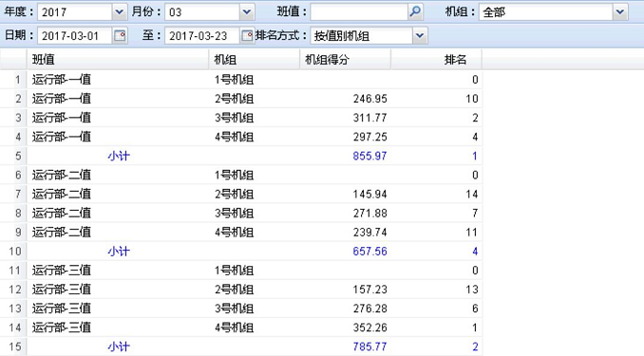Select score cell 239.74
This screenshot has height=356, width=644.
[369, 233]
